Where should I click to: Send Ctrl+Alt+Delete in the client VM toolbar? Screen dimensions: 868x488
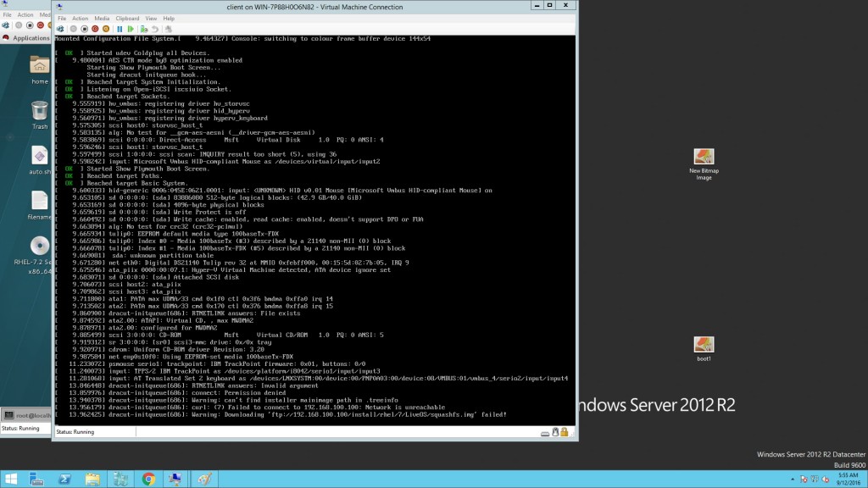coord(60,29)
